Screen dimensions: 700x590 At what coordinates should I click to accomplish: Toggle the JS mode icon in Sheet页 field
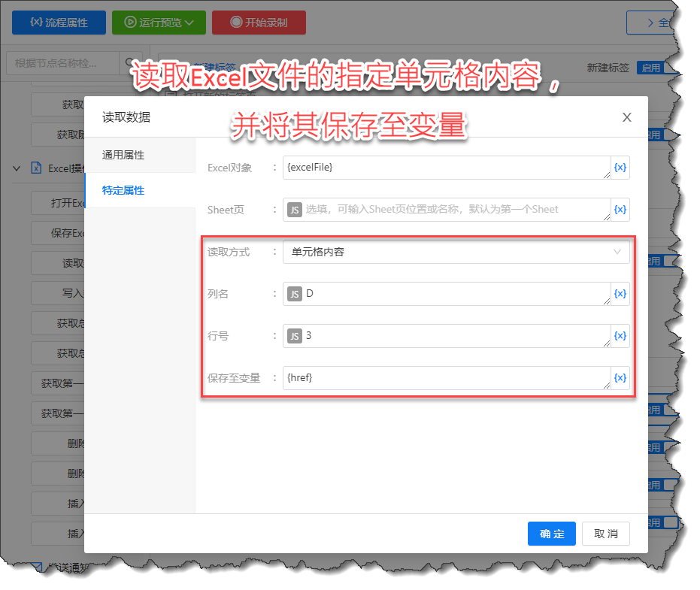click(295, 210)
